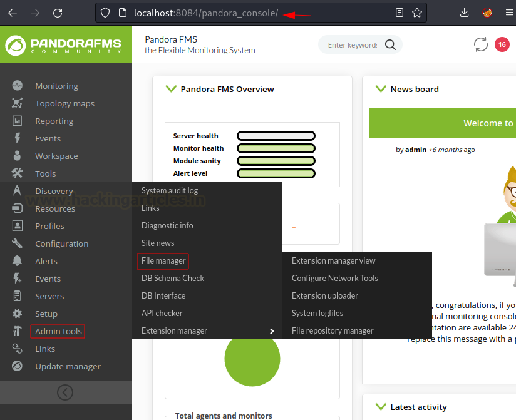Click the browser extension icon beside downloads
516x420 pixels.
tap(487, 13)
